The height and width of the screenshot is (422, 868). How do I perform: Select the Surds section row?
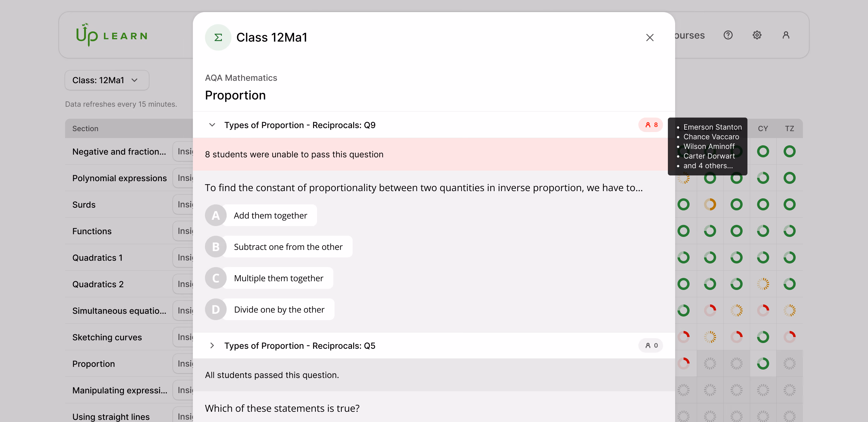129,205
